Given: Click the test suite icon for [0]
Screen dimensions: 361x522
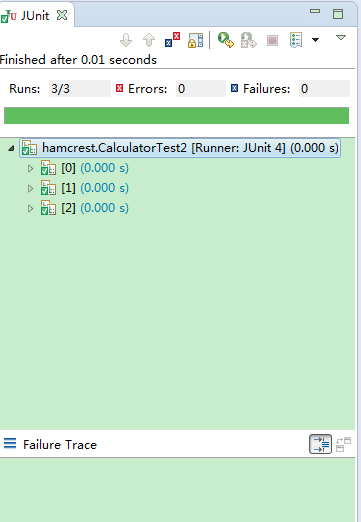Looking at the screenshot, I should (48, 168).
